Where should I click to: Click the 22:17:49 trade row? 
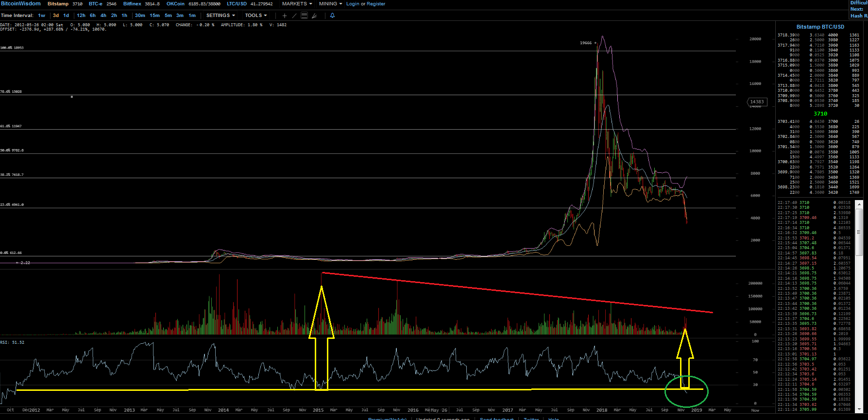point(814,202)
